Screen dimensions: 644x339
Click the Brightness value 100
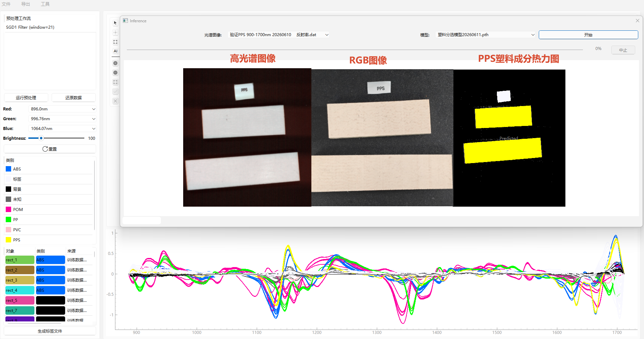point(91,138)
